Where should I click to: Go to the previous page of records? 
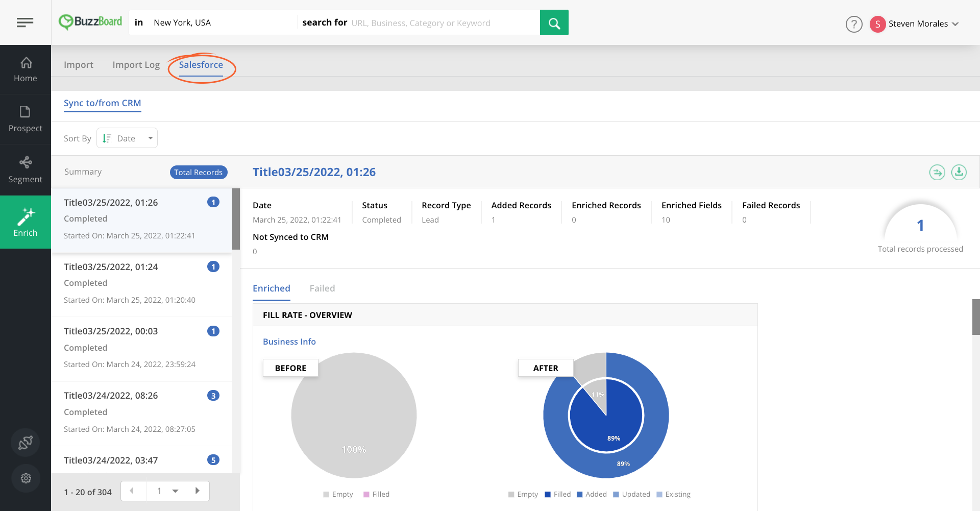(133, 491)
